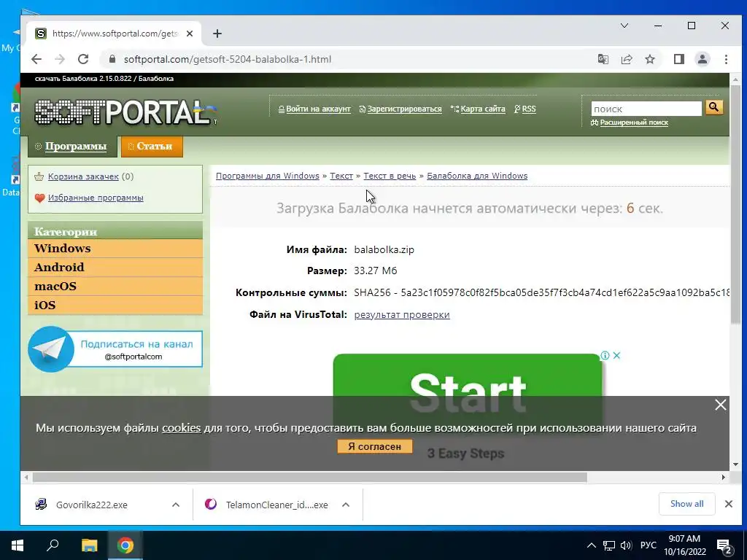Open the lock site info icon
The image size is (747, 560).
[112, 59]
